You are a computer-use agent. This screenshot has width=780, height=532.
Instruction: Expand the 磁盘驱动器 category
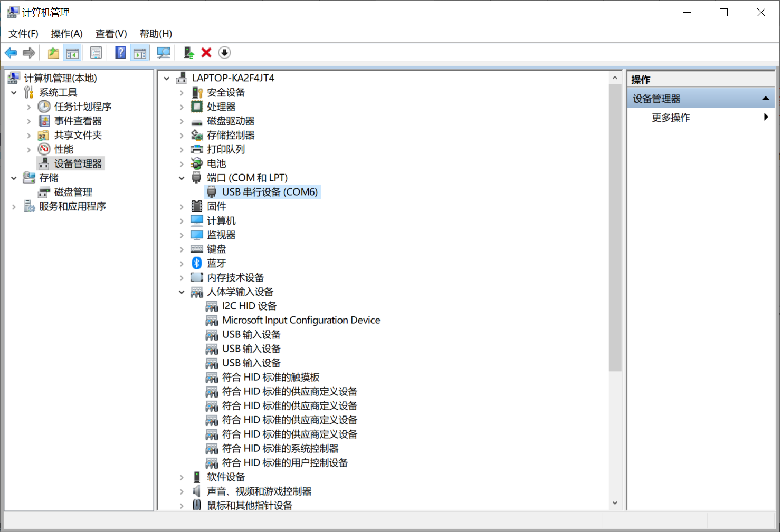182,121
